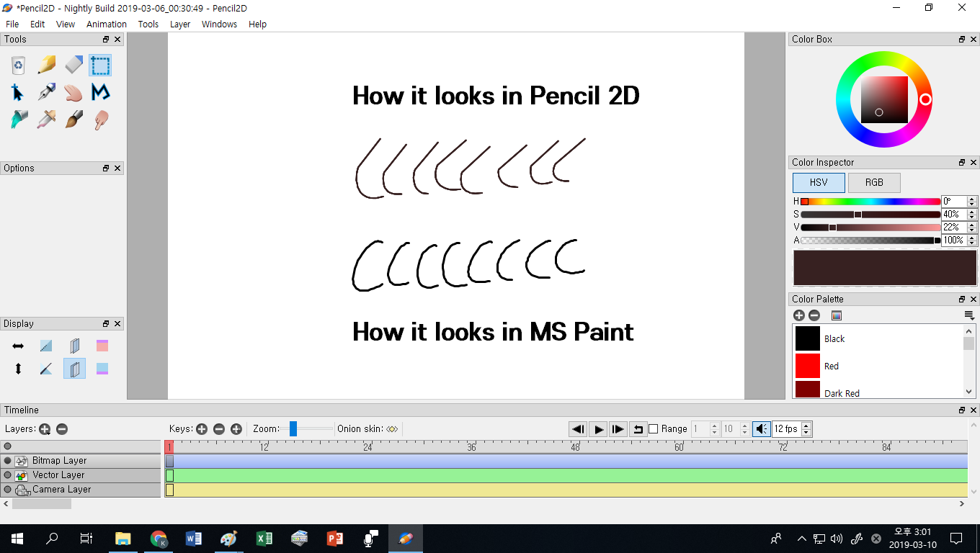The width and height of the screenshot is (980, 553).
Task: Toggle Vector Layer visibility dot
Action: point(8,475)
